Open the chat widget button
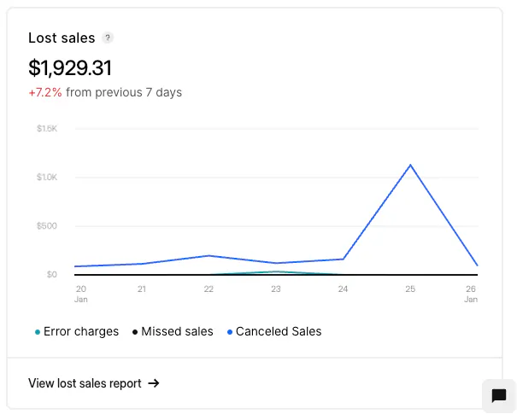 [x=499, y=396]
